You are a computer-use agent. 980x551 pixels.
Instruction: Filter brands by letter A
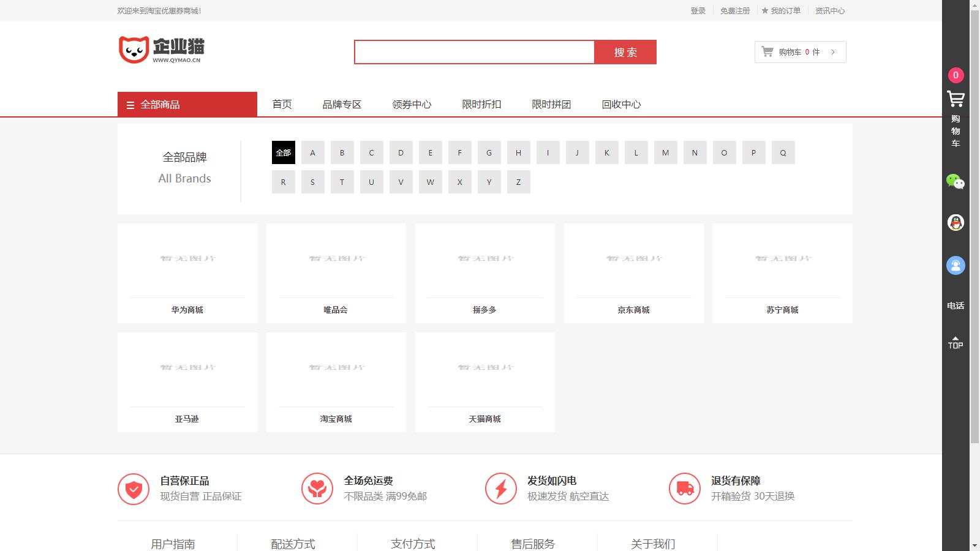coord(312,152)
